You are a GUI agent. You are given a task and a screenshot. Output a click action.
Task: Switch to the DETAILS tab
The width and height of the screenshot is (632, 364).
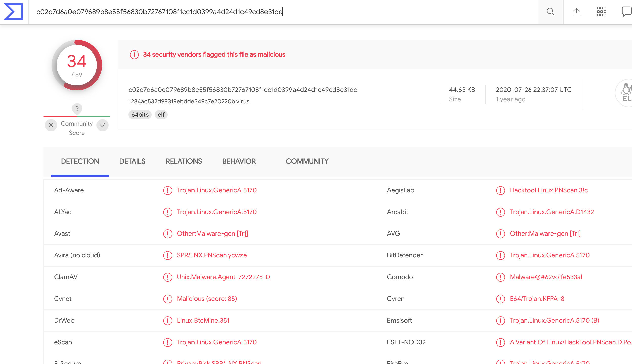[x=132, y=161]
